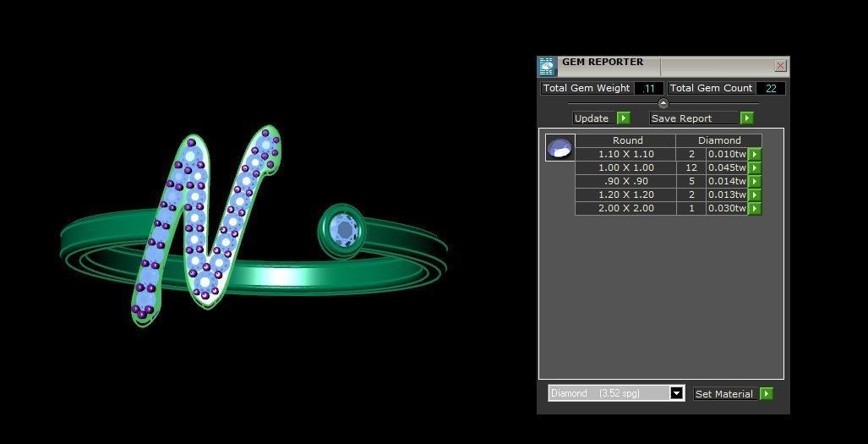Select the 2.00 X 2.00 size cell
The image size is (868, 444).
pyautogui.click(x=625, y=208)
